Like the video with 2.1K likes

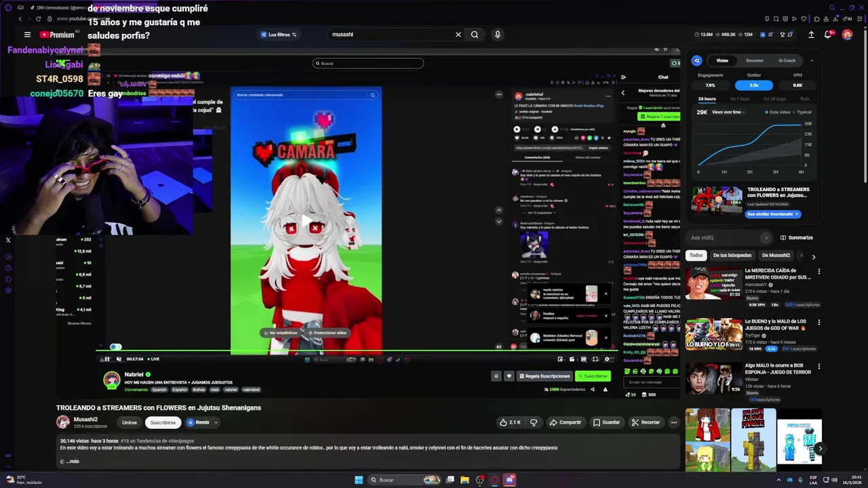[510, 422]
